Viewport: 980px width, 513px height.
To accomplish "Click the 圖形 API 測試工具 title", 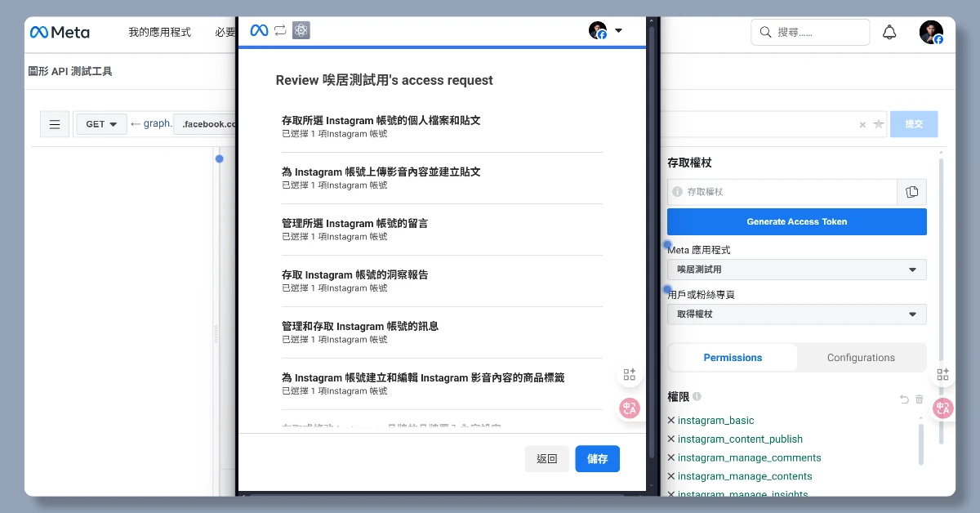I will [70, 72].
